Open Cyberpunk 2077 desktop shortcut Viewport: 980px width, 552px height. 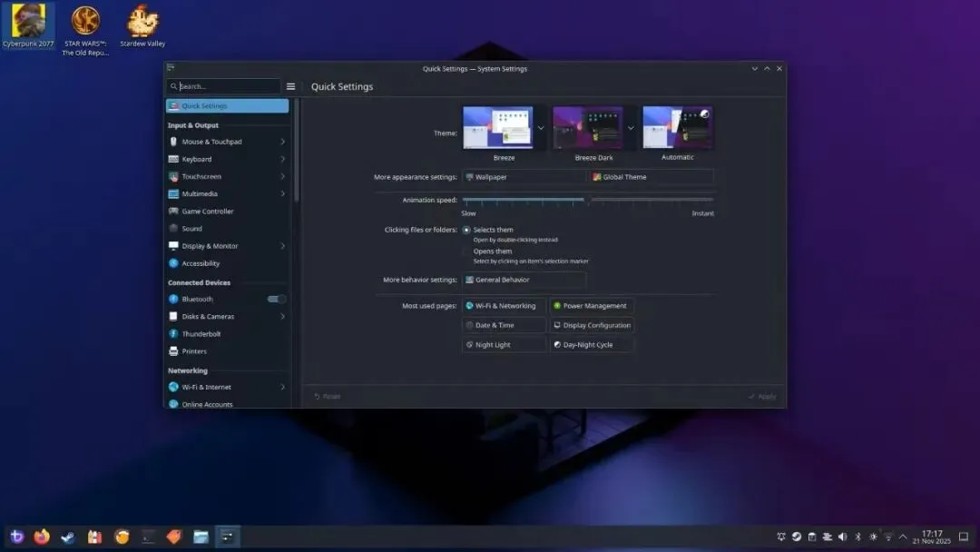pyautogui.click(x=28, y=25)
